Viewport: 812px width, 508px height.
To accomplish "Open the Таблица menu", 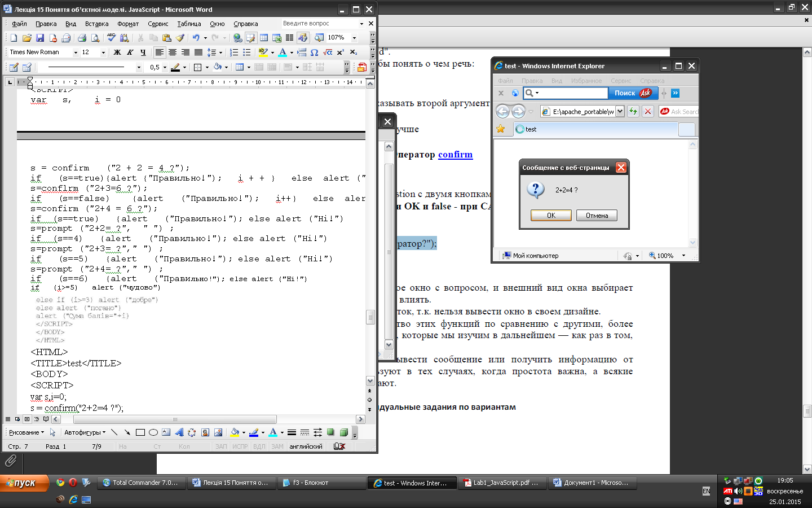I will tap(189, 24).
